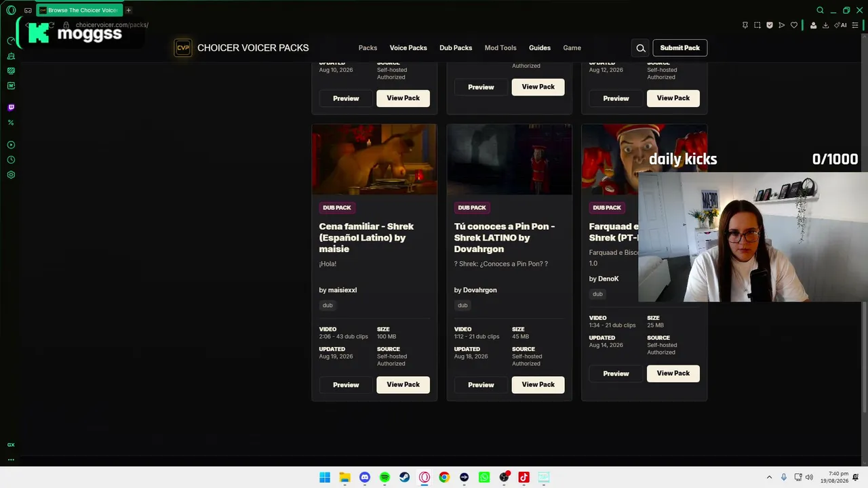Switch to Browse The Choicer Voicer tab
This screenshot has height=488, width=868.
pyautogui.click(x=79, y=10)
